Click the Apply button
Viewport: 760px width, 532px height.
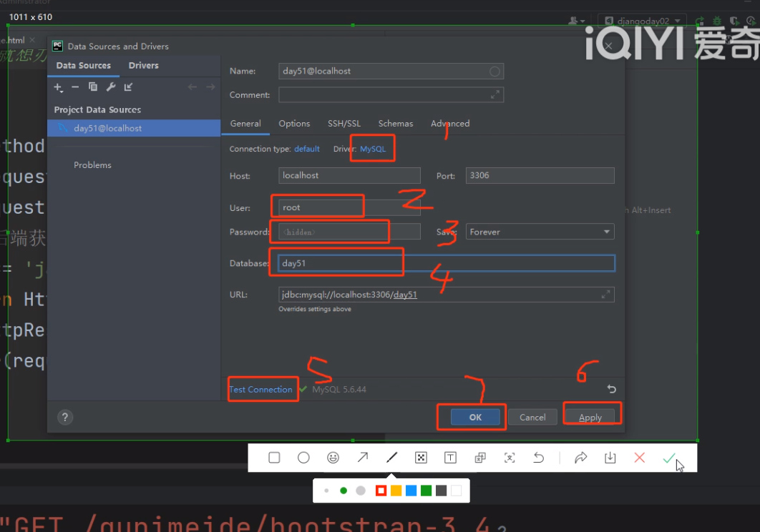coord(590,417)
